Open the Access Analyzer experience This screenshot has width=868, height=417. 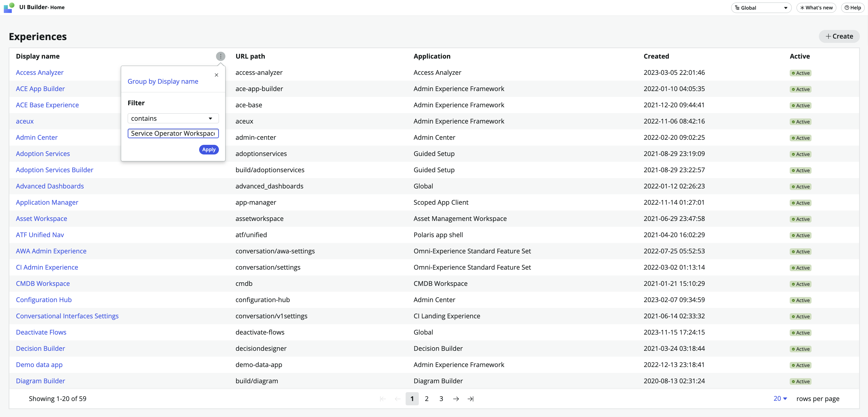coord(40,73)
